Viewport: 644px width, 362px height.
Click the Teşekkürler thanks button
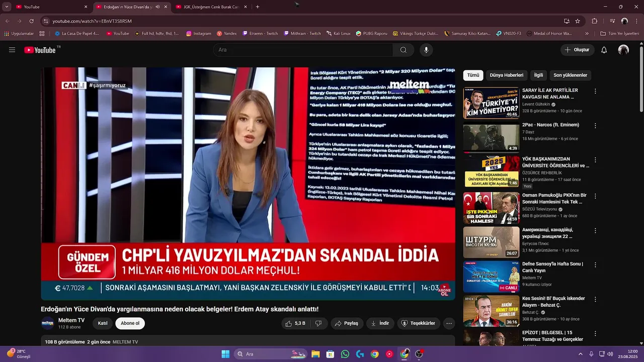pyautogui.click(x=419, y=323)
